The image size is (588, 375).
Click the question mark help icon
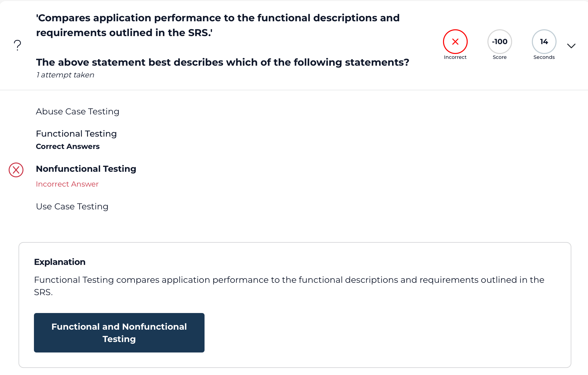click(17, 45)
